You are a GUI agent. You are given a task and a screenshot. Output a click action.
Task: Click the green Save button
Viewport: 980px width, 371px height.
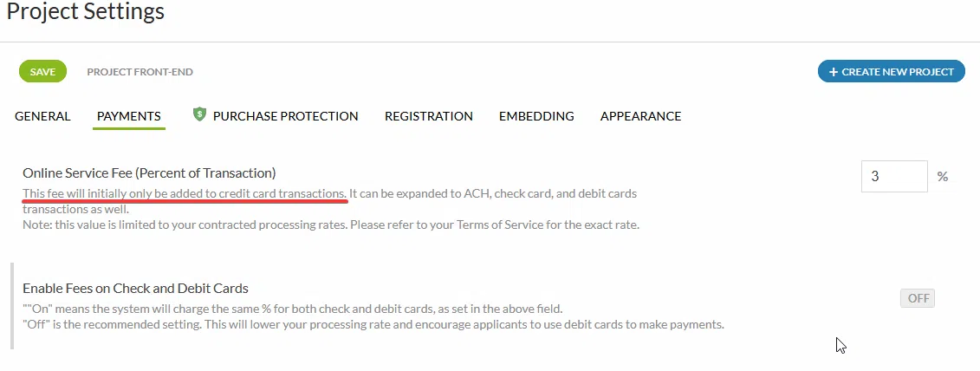[x=42, y=72]
